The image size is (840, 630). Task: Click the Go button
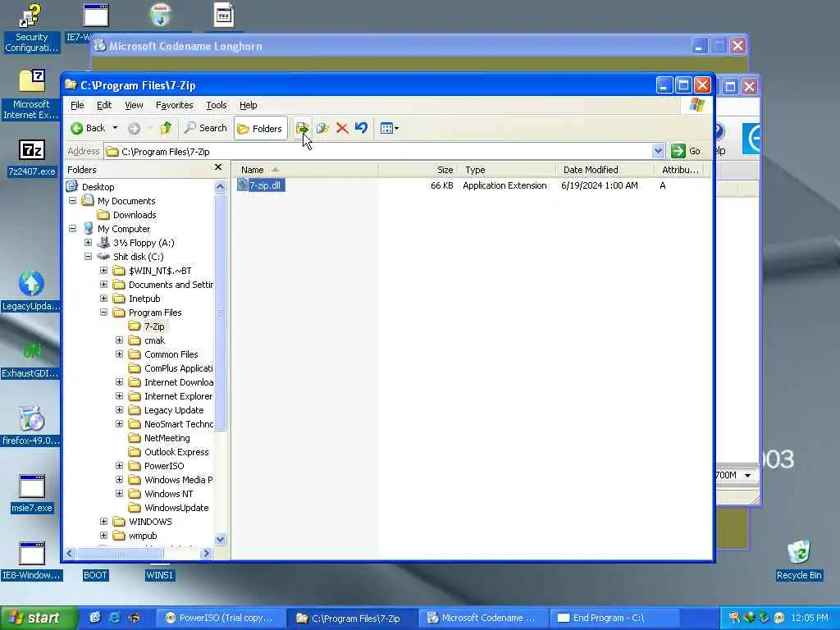pos(687,151)
